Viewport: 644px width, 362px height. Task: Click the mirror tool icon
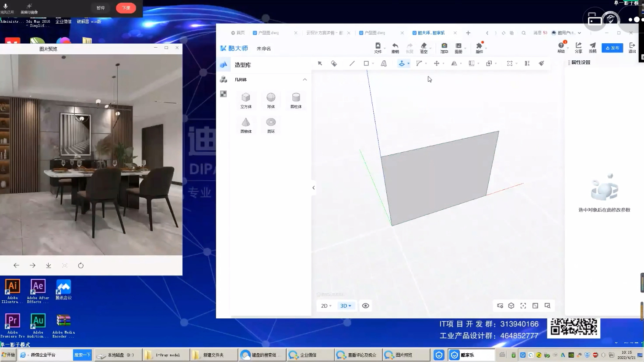coord(454,63)
